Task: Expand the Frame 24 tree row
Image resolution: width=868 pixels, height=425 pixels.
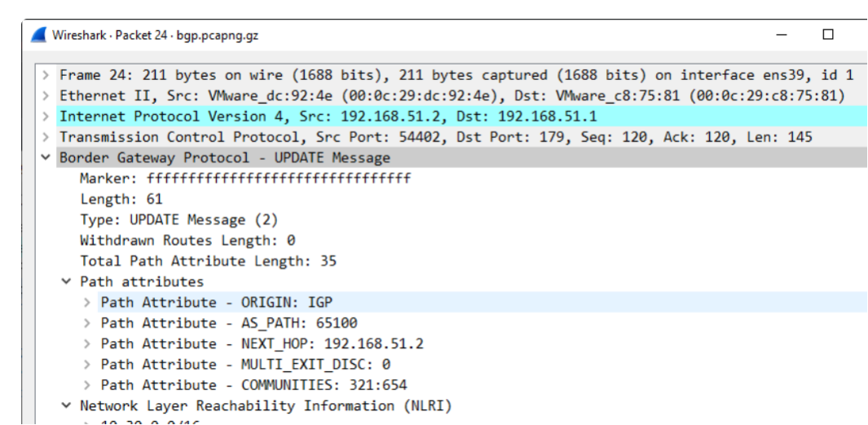Action: 47,75
